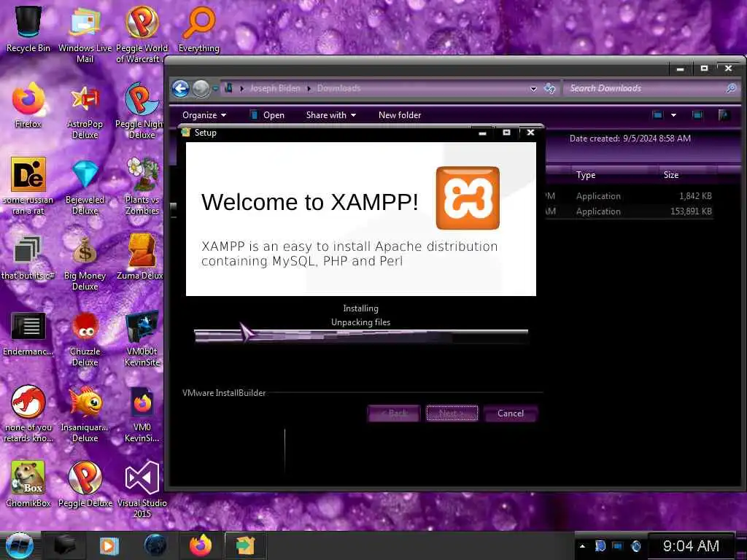747x560 pixels.
Task: Open Peggle World of Warcraft icon
Action: [142, 34]
